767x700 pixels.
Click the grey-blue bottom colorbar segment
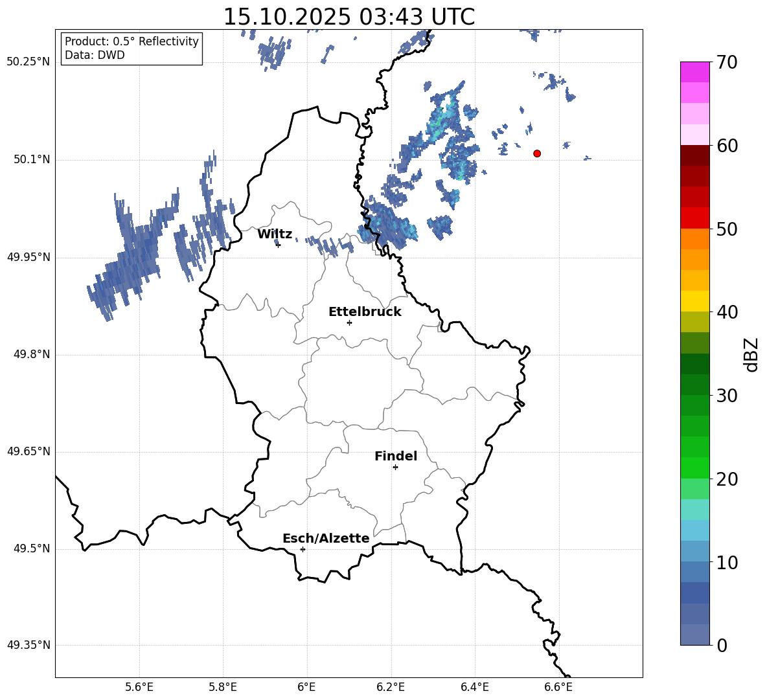pyautogui.click(x=695, y=635)
